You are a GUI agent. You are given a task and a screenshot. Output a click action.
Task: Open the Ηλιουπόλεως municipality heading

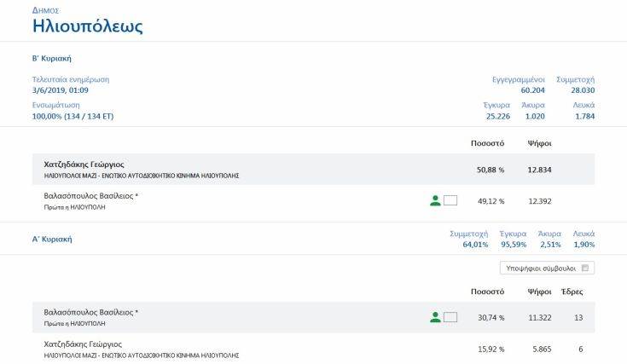coord(87,26)
